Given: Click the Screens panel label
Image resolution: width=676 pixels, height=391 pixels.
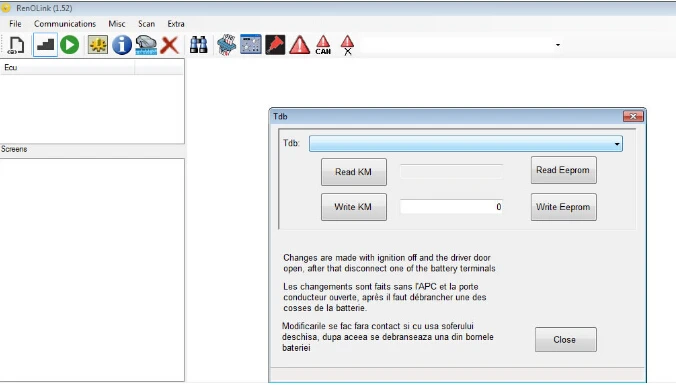Looking at the screenshot, I should 14,149.
